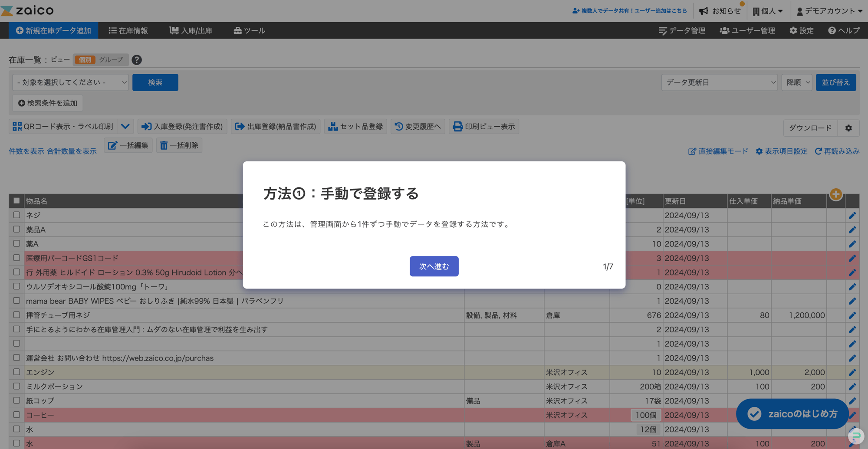The width and height of the screenshot is (868, 449).
Task: Switch the view to グループ
Action: tap(111, 60)
